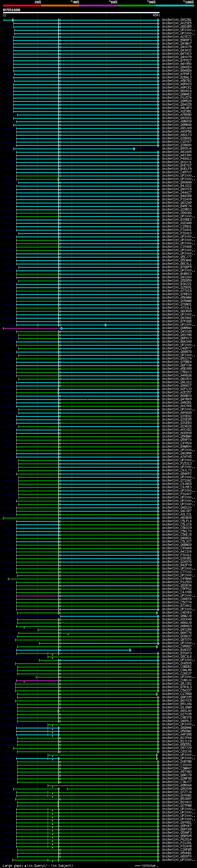Select the UniRef100_Q93W07 label

(176, 43)
